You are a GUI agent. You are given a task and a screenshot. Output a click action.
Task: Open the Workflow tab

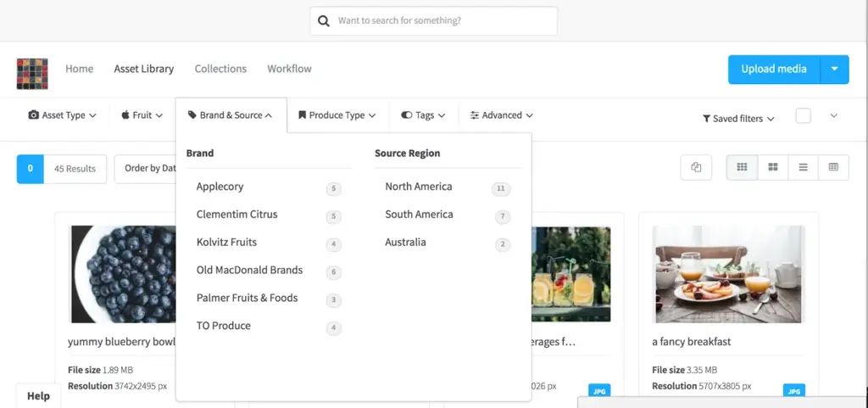point(289,69)
